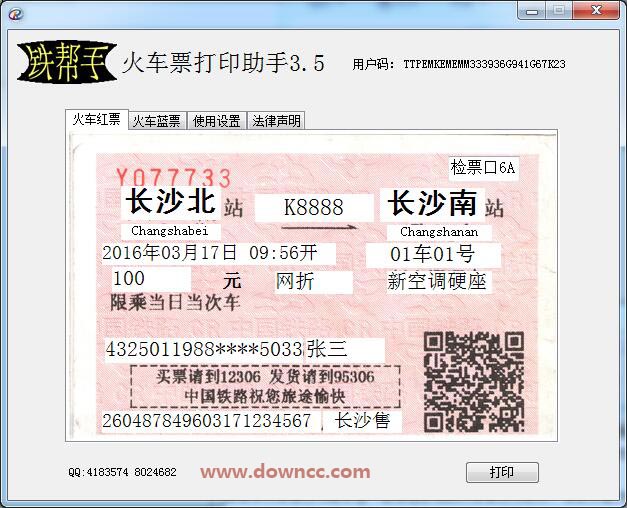
Task: Close the window
Action: [596, 10]
